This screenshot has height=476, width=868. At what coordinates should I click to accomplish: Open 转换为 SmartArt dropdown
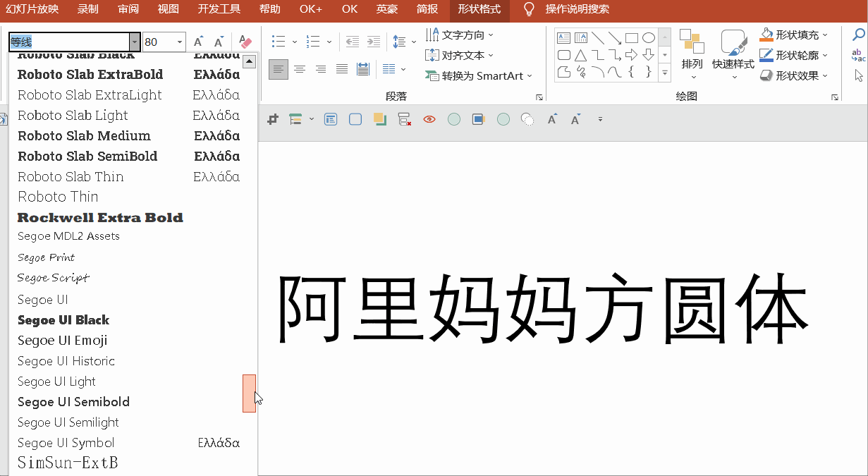pyautogui.click(x=479, y=75)
